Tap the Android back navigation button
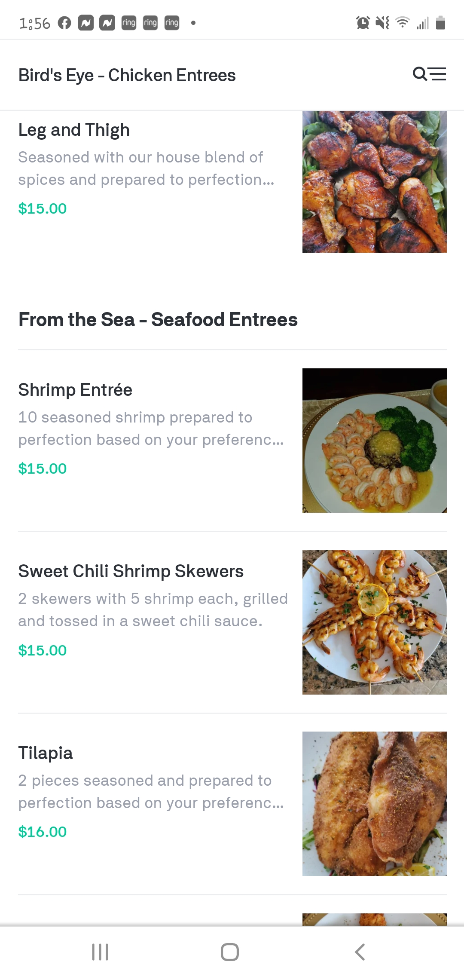The width and height of the screenshot is (464, 980). [360, 952]
